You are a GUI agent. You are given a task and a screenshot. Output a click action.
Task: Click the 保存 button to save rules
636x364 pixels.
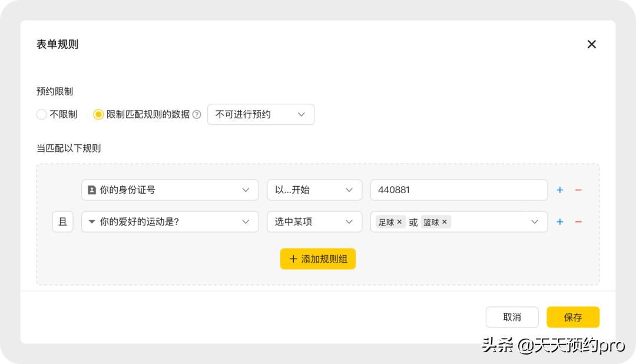pos(572,317)
